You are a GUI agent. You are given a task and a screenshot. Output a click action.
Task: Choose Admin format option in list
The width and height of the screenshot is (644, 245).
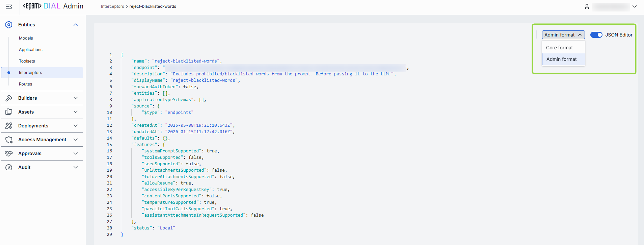561,59
